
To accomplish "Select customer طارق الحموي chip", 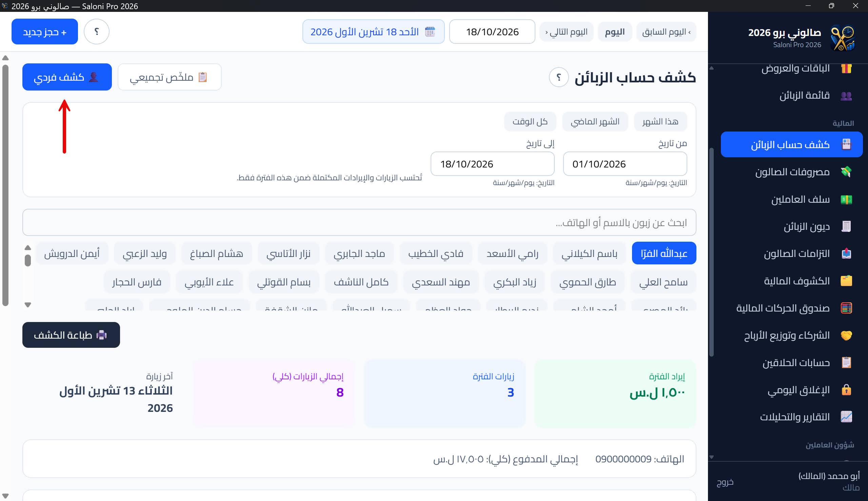I will [588, 282].
